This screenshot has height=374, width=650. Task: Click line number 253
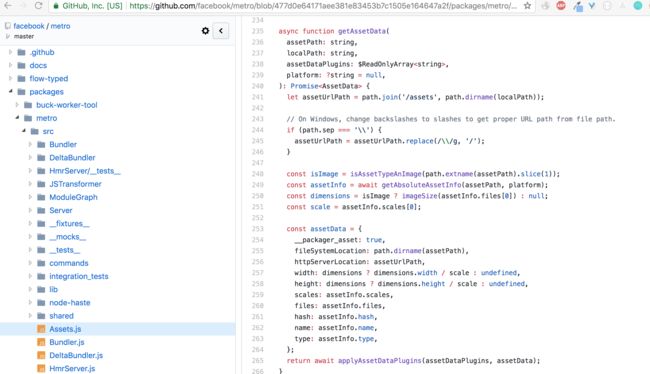coord(258,229)
